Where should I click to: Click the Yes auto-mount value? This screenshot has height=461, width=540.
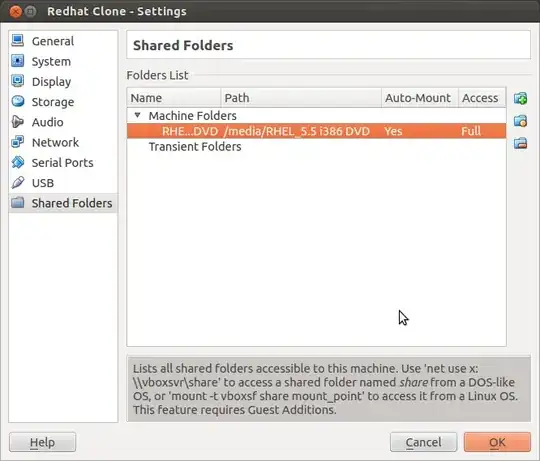point(393,131)
